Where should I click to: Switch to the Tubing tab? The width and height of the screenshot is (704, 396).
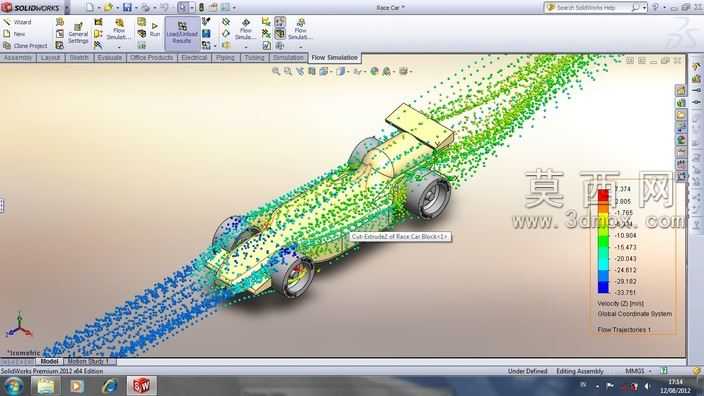(x=254, y=58)
